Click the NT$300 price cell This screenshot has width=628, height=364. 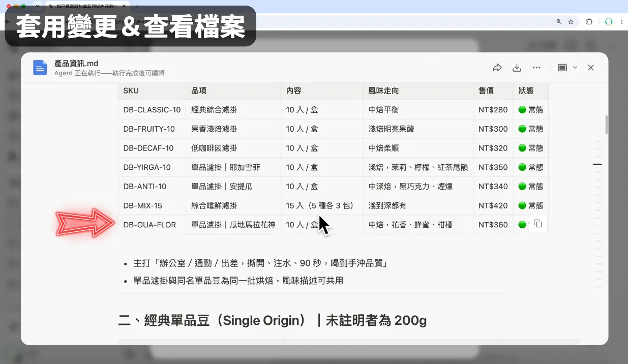click(x=493, y=129)
